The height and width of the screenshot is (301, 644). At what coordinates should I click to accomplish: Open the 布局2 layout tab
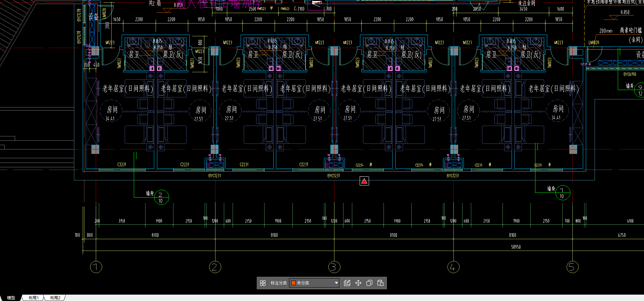point(55,298)
